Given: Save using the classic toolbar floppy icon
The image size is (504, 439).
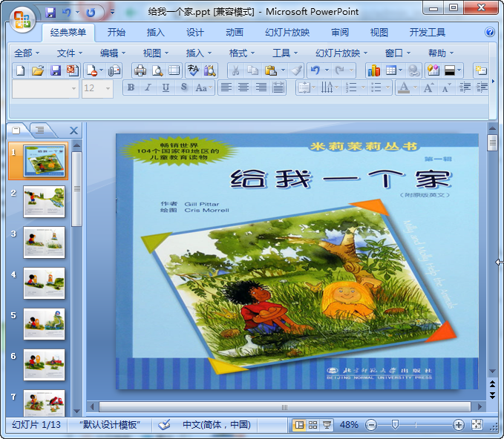Looking at the screenshot, I should (x=56, y=70).
